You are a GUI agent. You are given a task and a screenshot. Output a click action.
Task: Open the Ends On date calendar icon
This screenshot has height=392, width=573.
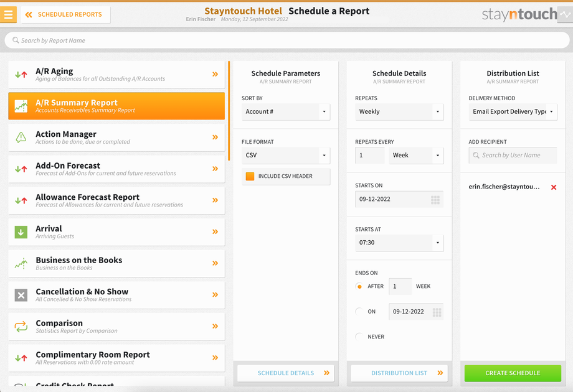(x=437, y=312)
